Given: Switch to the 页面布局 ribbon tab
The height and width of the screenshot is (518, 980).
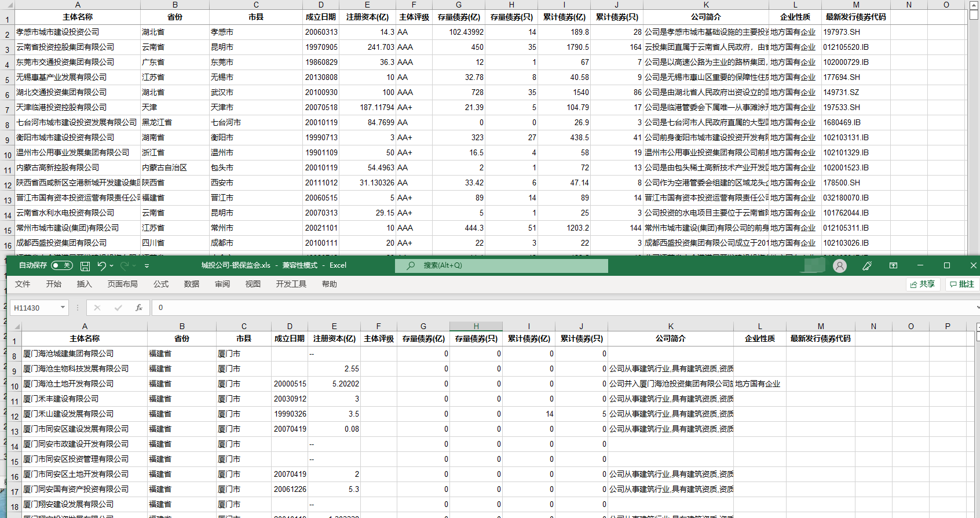Looking at the screenshot, I should point(123,284).
